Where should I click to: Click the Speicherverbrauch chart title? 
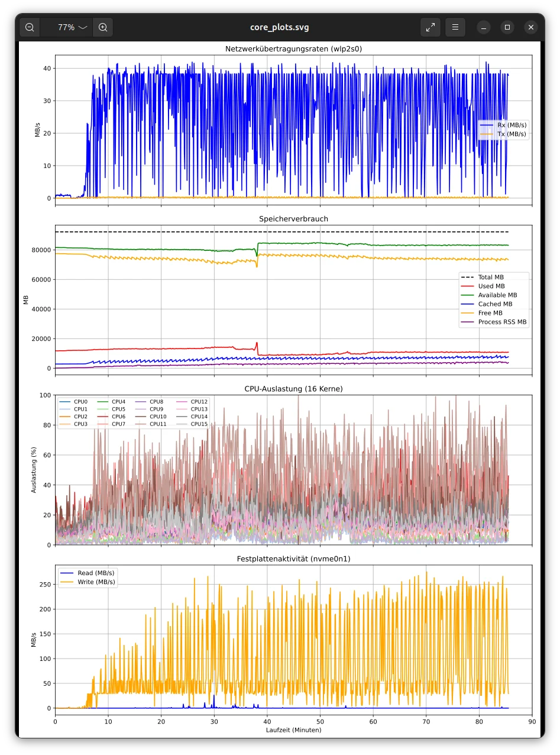pos(294,219)
